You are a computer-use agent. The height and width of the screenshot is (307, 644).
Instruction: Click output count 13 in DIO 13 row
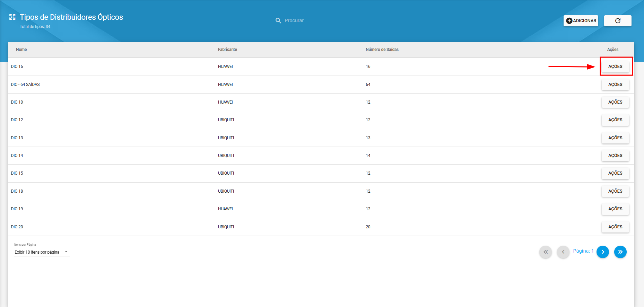pyautogui.click(x=368, y=138)
